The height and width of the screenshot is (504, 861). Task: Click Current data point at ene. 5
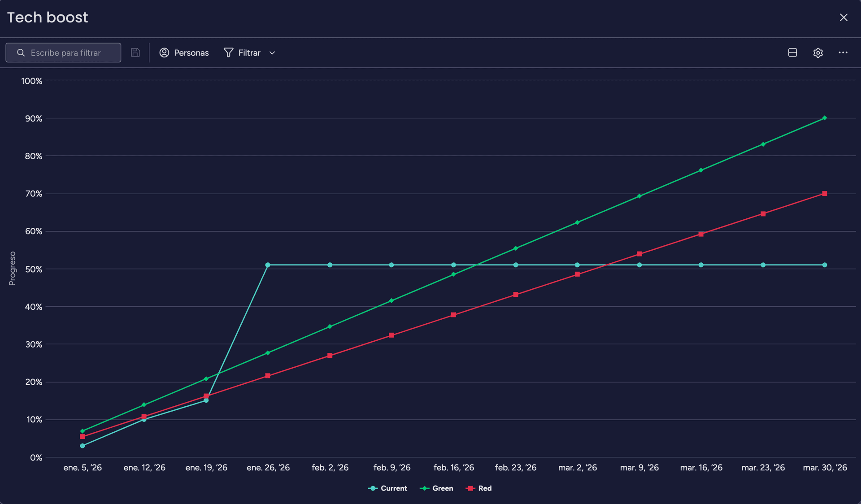coord(83,446)
